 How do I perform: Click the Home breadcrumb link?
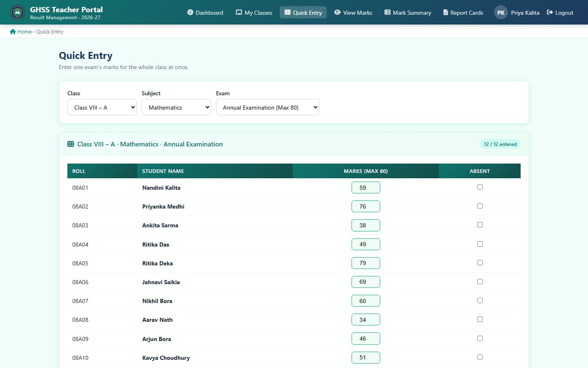pos(21,31)
